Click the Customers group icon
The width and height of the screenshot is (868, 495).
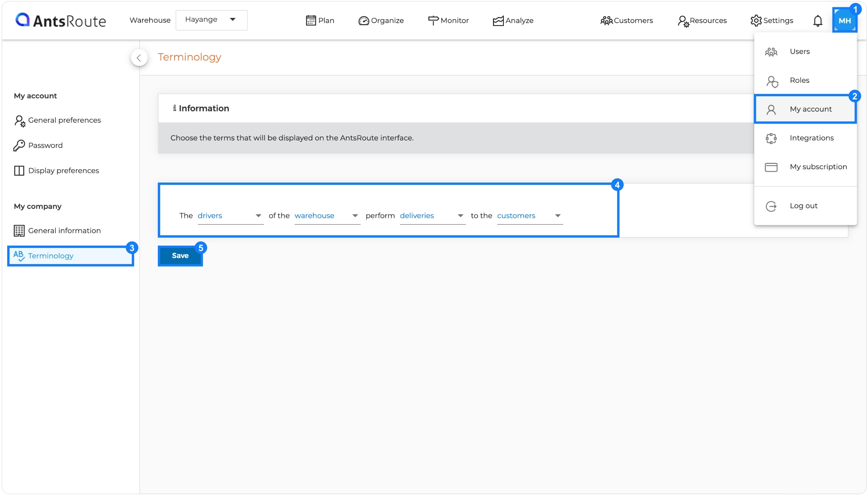tap(606, 21)
